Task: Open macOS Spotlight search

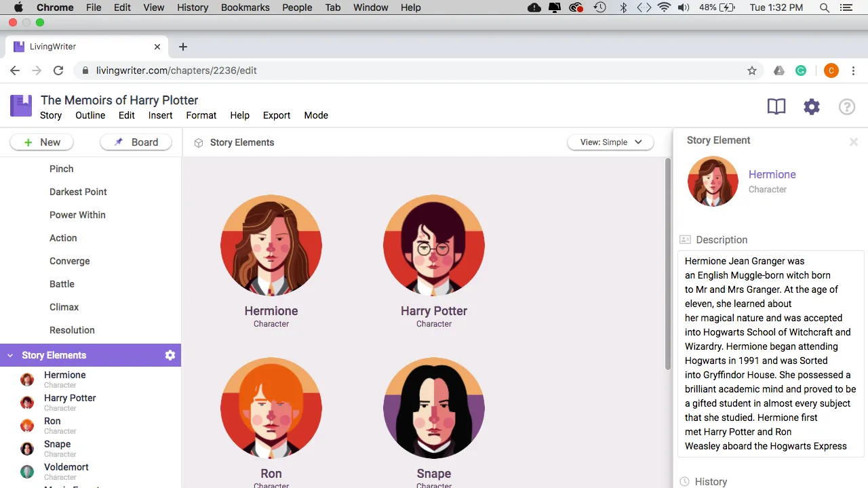Action: coord(824,7)
